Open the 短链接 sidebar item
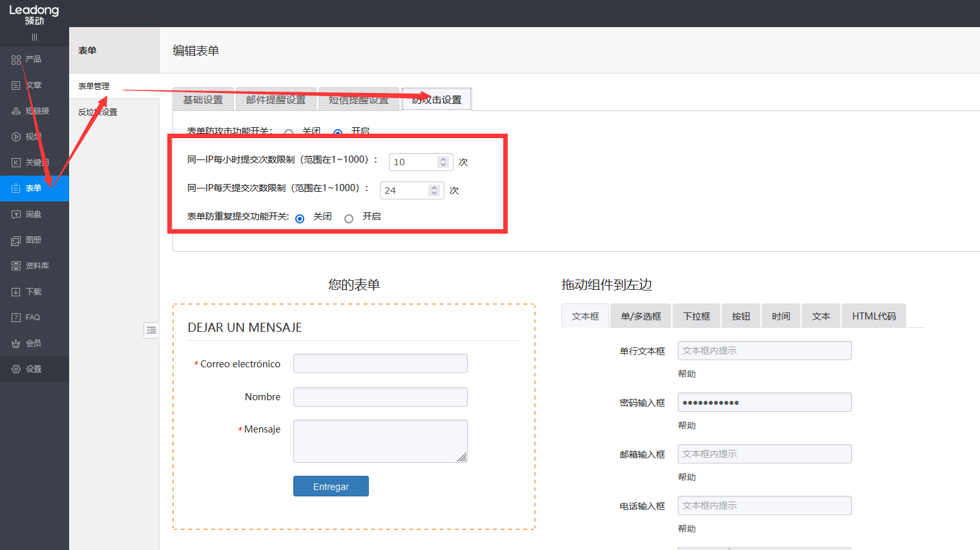 [x=29, y=110]
